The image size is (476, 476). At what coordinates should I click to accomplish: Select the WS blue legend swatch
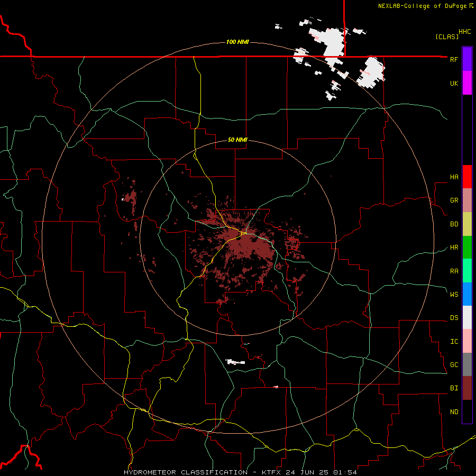tap(467, 294)
